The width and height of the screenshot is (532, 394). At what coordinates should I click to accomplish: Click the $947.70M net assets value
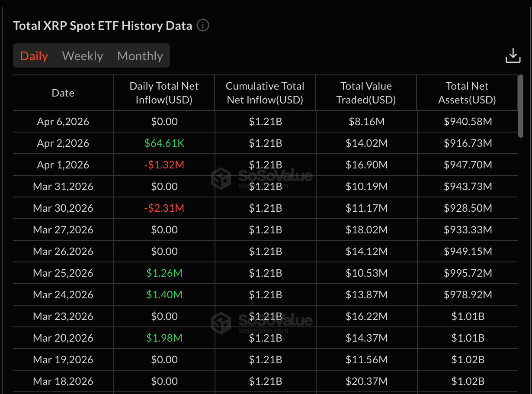coord(468,165)
